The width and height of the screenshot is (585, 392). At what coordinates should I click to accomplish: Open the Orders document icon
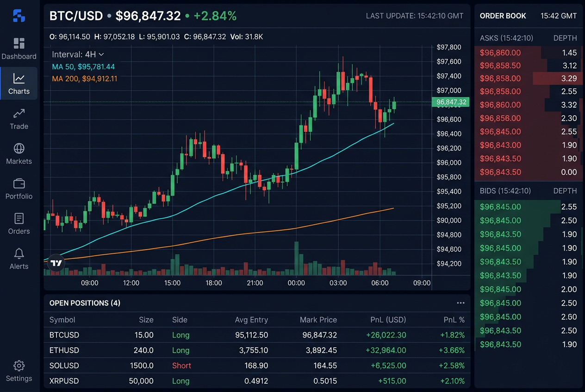tap(19, 218)
